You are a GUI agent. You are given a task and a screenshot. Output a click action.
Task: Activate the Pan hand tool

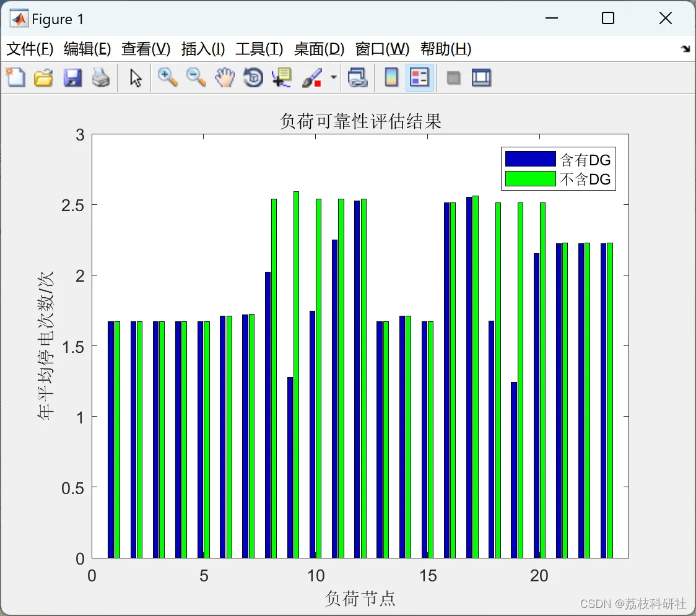coord(225,77)
